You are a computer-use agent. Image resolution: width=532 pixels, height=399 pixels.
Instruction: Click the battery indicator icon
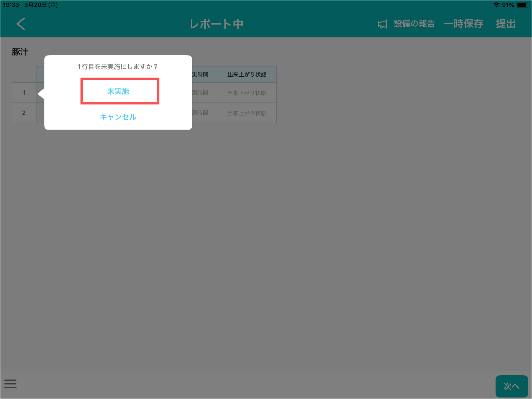[522, 5]
